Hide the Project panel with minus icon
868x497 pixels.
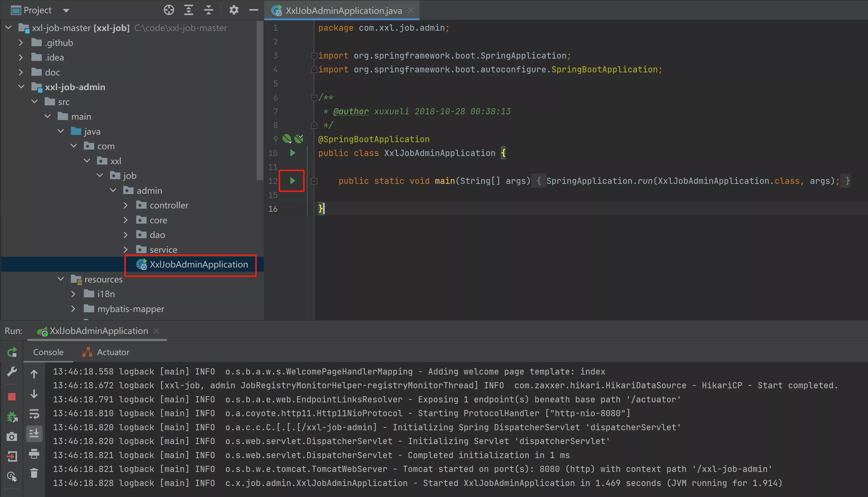click(253, 10)
